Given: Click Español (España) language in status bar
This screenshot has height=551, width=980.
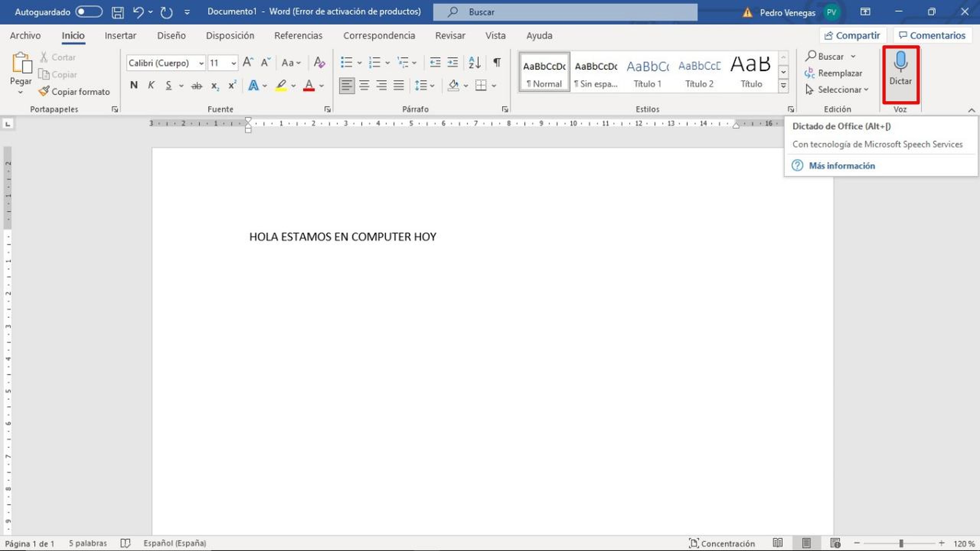Looking at the screenshot, I should tap(175, 543).
